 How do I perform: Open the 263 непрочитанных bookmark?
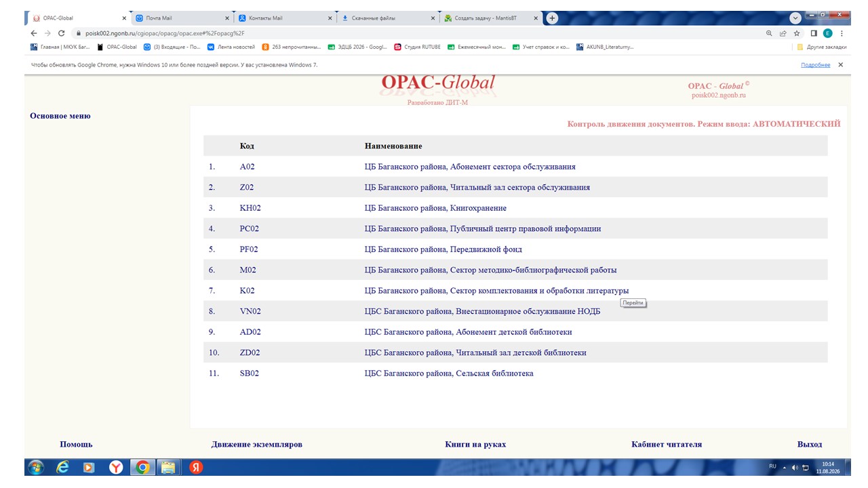[292, 47]
